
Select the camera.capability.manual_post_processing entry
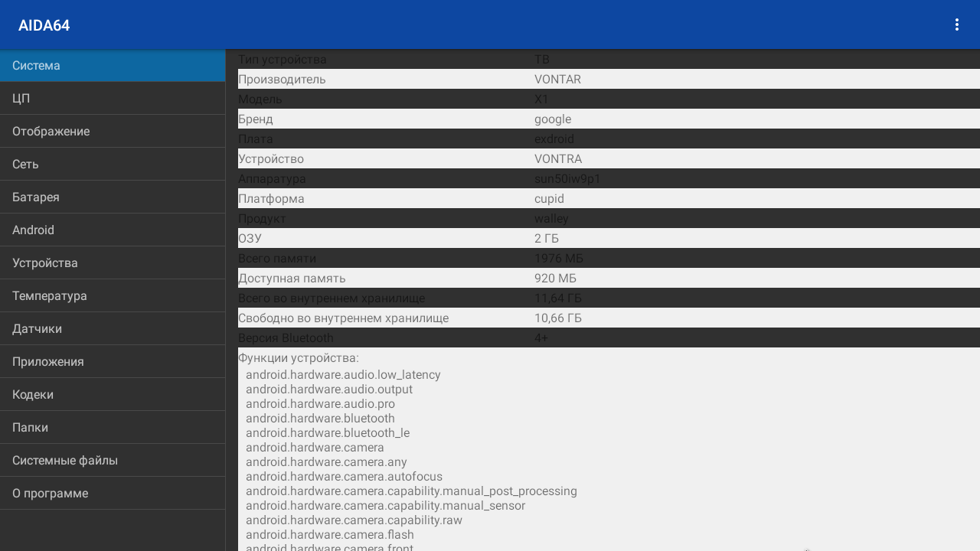pos(411,491)
